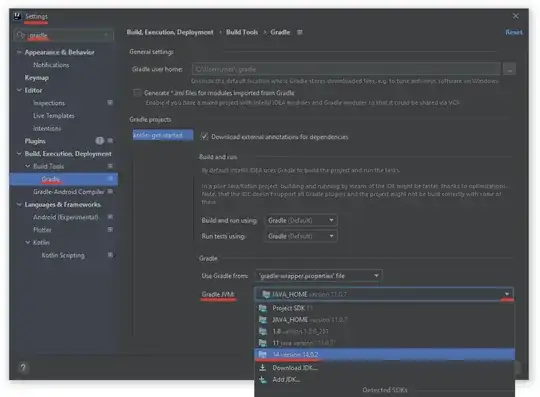Collapse the Editor tree section
This screenshot has width=540, height=397.
(x=19, y=90)
